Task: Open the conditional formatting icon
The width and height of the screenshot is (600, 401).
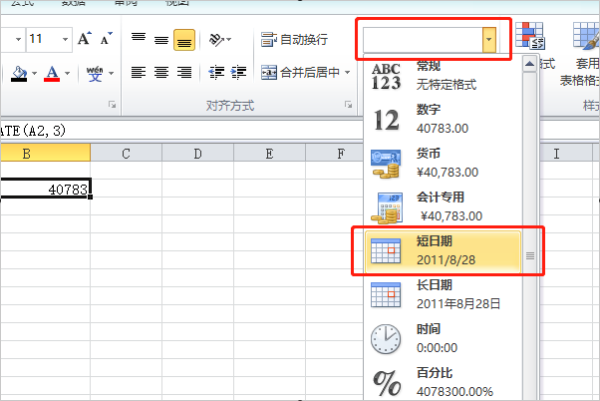Action: click(530, 36)
